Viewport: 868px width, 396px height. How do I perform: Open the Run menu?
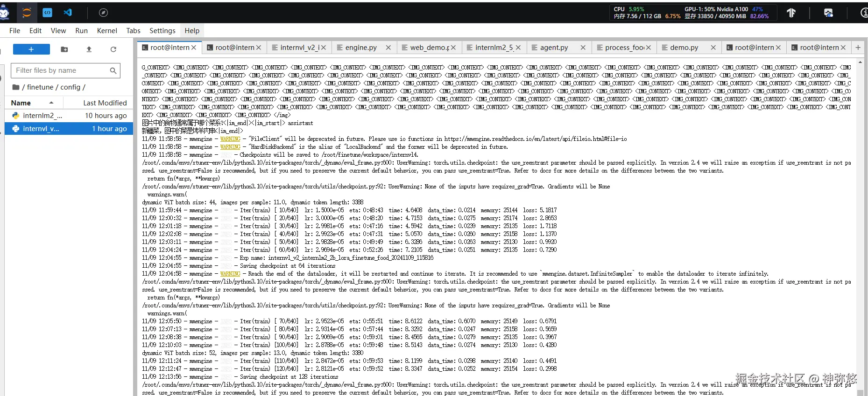[x=82, y=31]
